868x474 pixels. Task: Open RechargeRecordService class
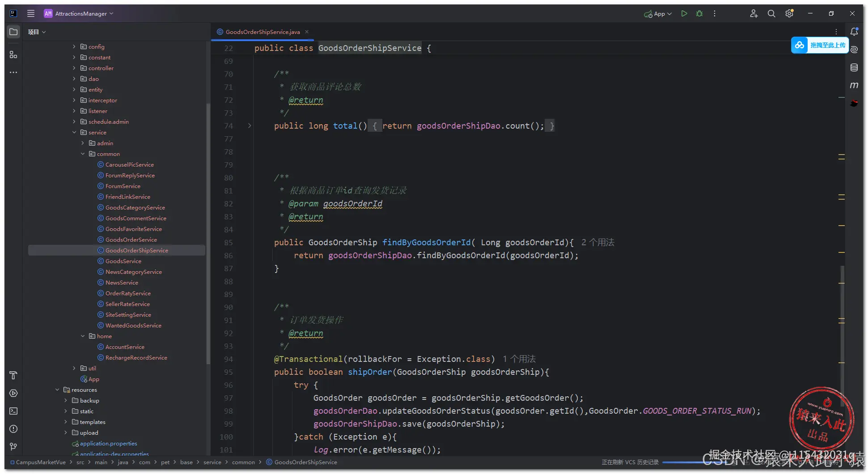click(136, 357)
